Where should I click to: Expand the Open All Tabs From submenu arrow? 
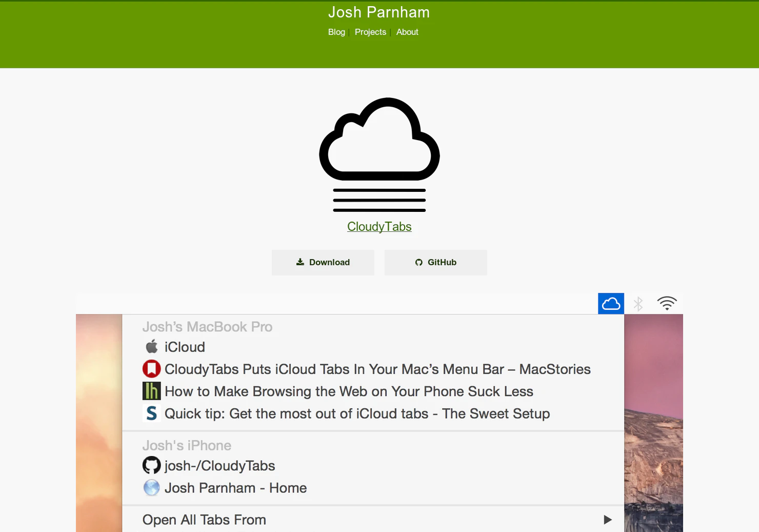click(x=608, y=520)
